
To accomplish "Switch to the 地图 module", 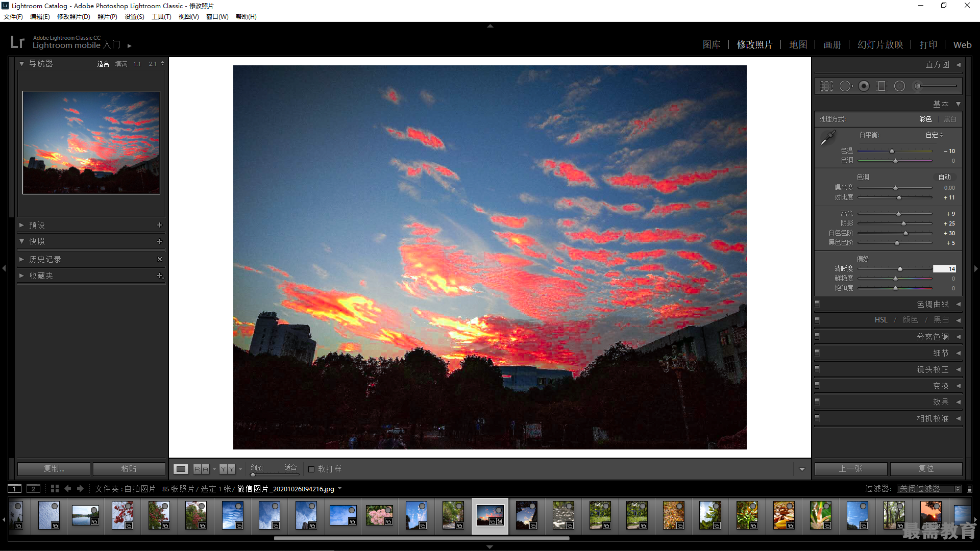I will [x=798, y=45].
